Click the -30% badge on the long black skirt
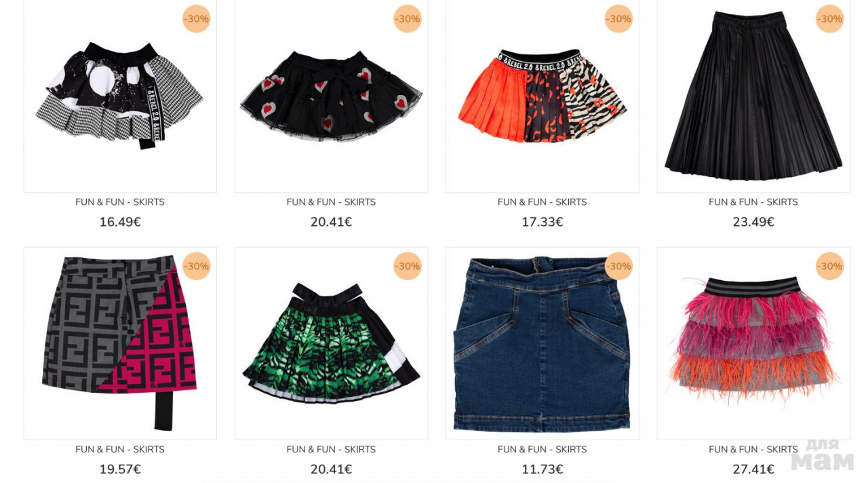The image size is (868, 483). 829,19
